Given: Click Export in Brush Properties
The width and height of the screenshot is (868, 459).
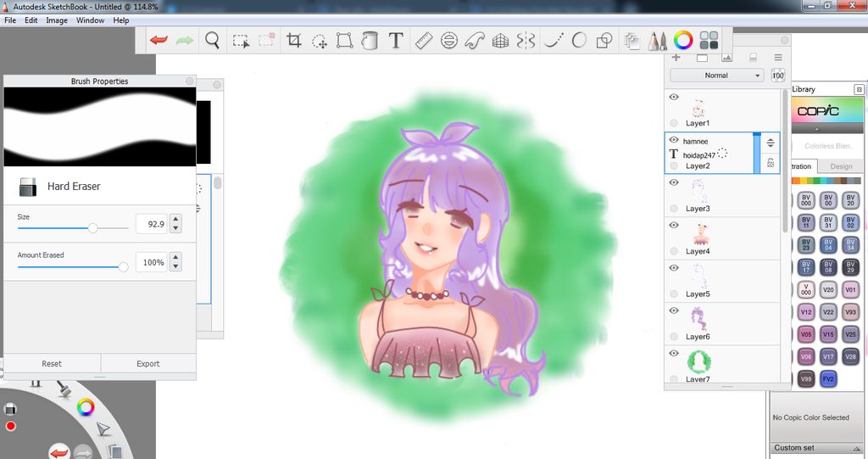Looking at the screenshot, I should [x=147, y=364].
